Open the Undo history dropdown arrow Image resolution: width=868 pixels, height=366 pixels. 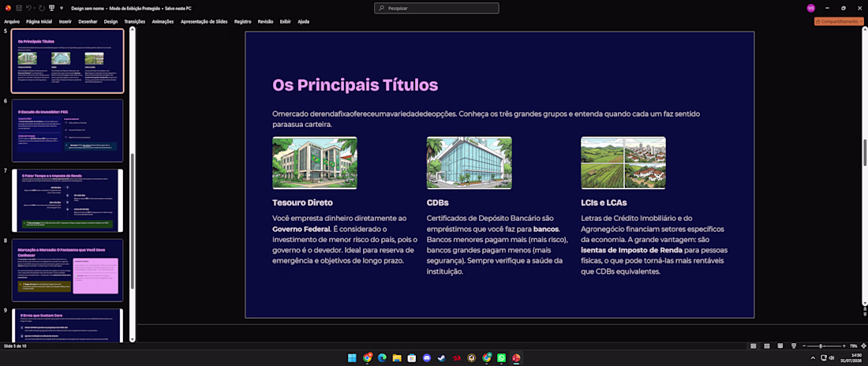pos(35,9)
